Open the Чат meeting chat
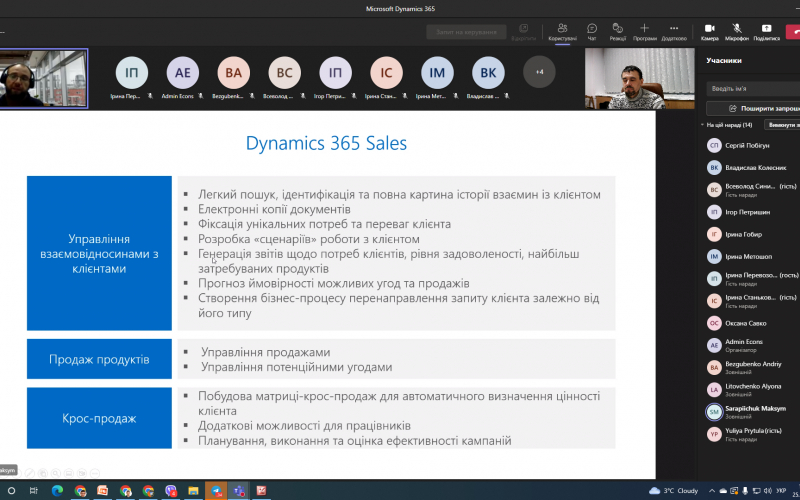 [x=592, y=32]
